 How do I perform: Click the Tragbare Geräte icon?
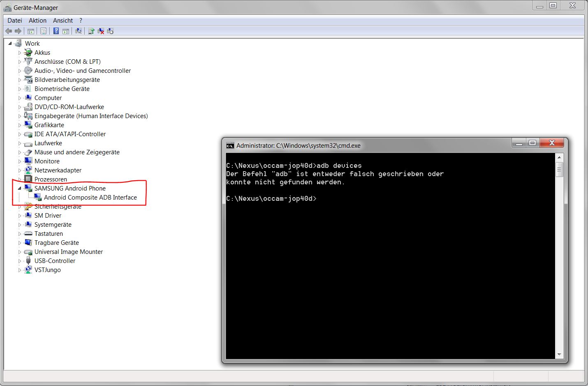click(28, 242)
